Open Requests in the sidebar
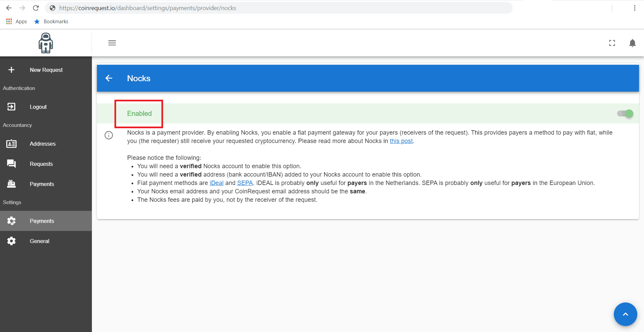The image size is (644, 332). pyautogui.click(x=41, y=164)
